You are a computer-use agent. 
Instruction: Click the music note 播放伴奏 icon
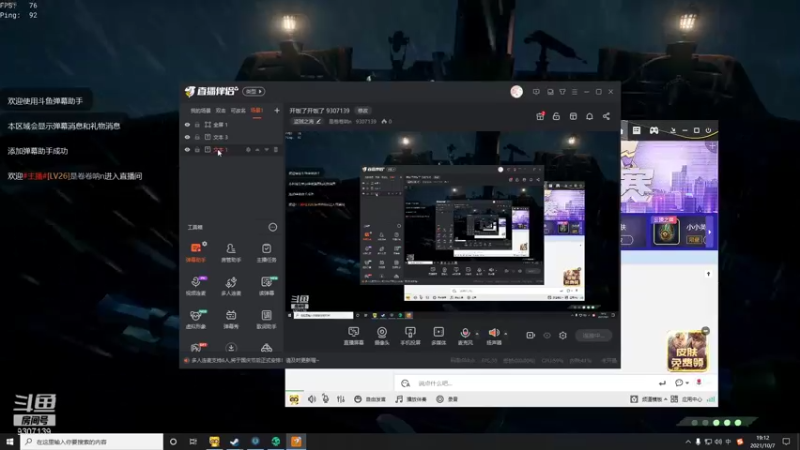click(398, 399)
